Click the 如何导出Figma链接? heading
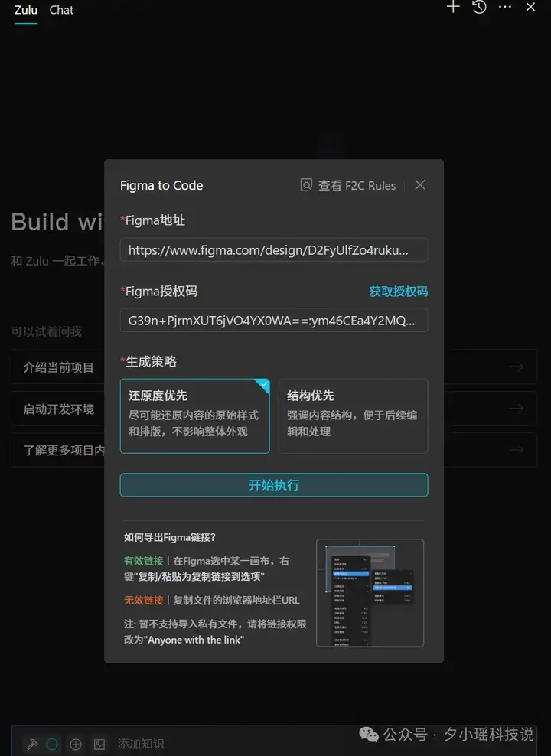The height and width of the screenshot is (756, 551). click(x=170, y=537)
